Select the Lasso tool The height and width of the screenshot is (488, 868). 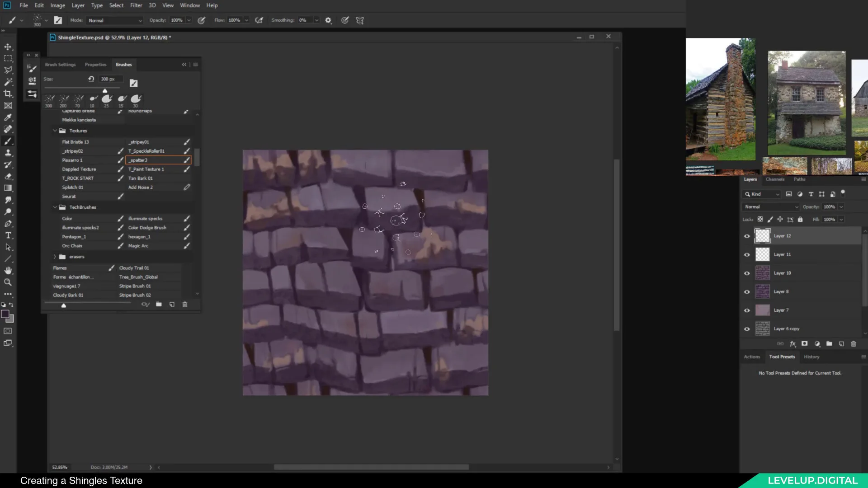pyautogui.click(x=8, y=70)
